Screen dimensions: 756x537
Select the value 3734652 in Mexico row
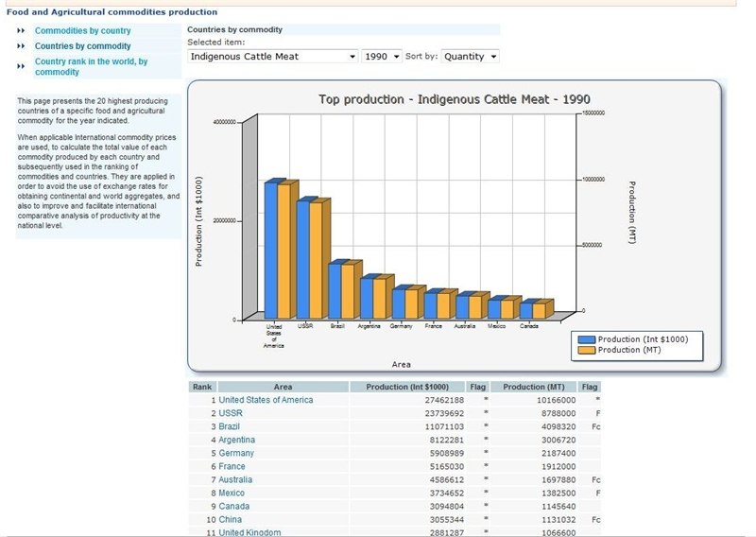(x=447, y=494)
